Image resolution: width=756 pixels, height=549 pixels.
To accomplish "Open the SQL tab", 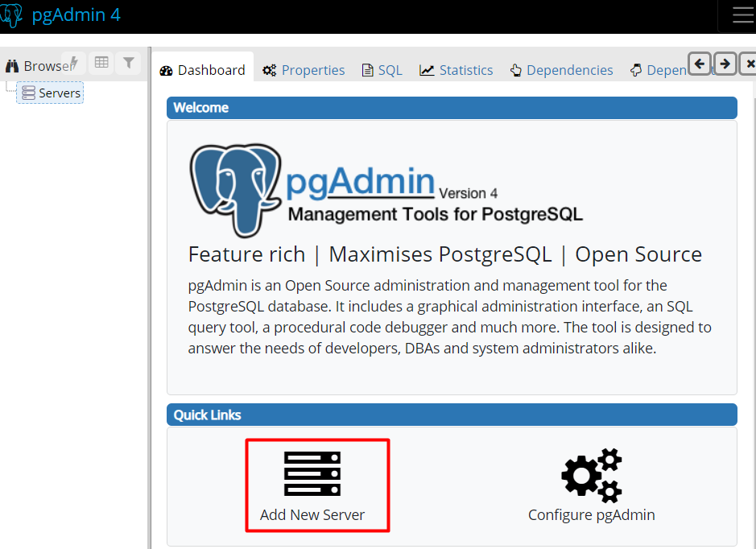I will point(382,70).
